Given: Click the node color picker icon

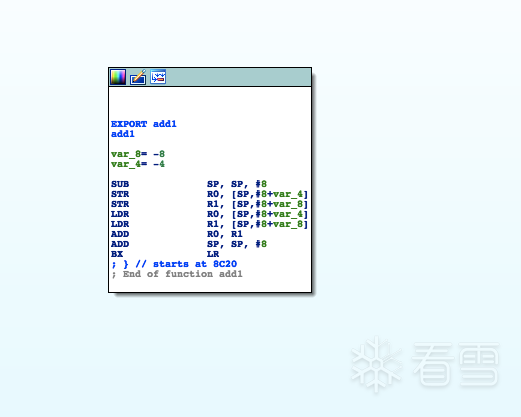Looking at the screenshot, I should coord(118,77).
